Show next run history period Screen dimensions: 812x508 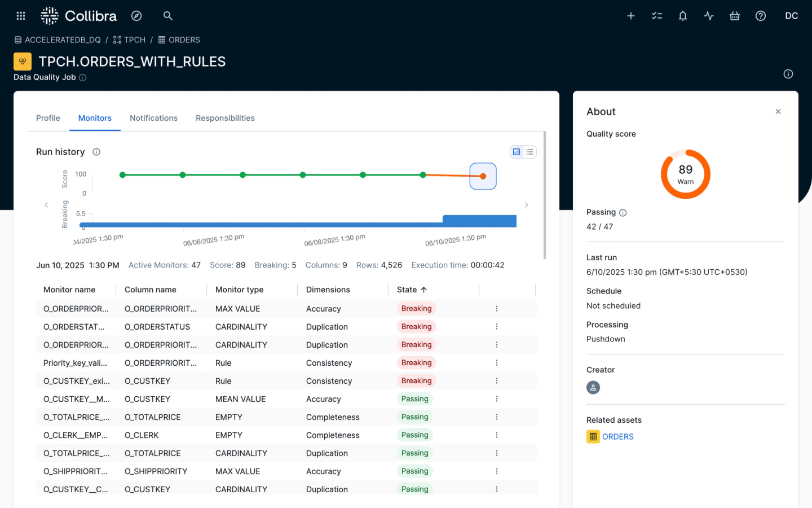coord(527,205)
